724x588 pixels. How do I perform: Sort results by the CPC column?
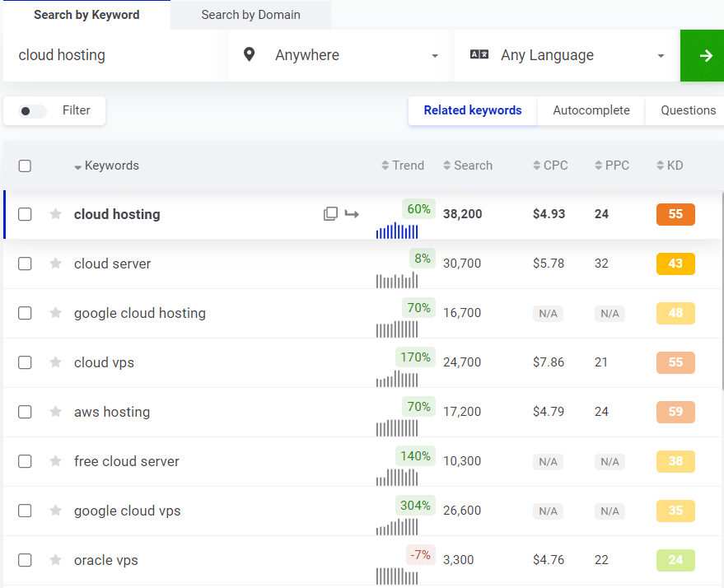(x=550, y=165)
